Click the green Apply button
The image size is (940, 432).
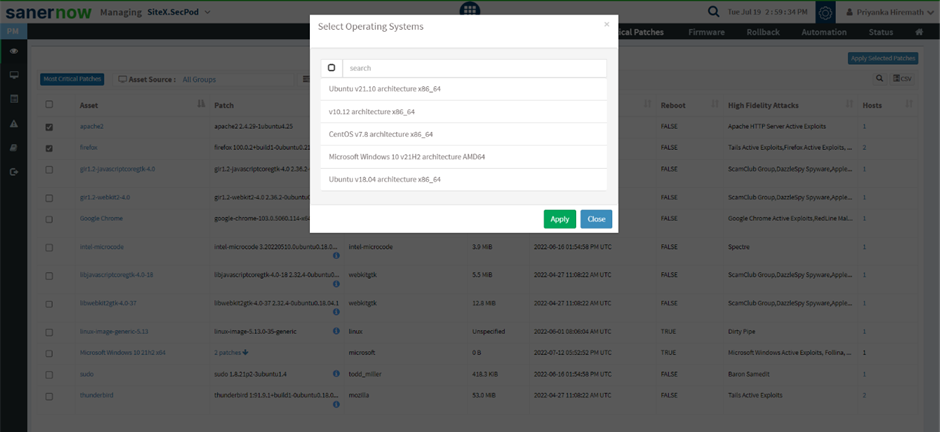[x=559, y=219]
